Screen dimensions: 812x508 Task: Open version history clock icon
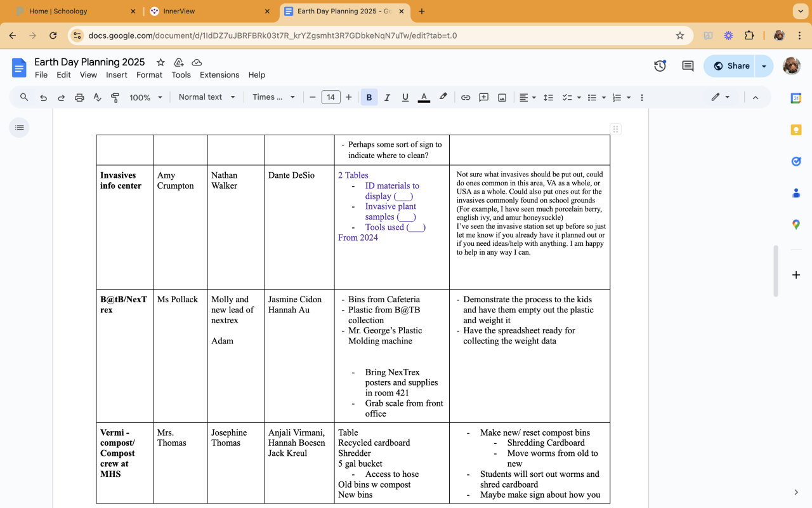tap(660, 66)
